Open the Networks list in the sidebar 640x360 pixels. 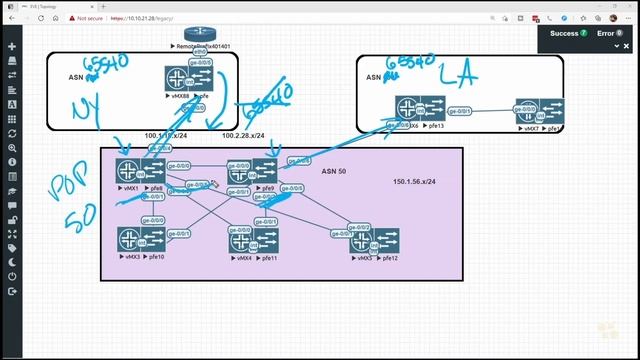coord(12,75)
